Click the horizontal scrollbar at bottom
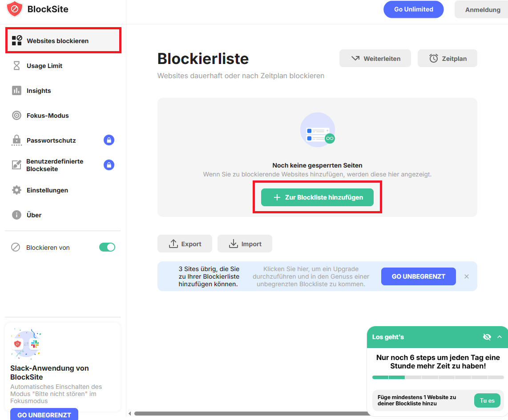The height and width of the screenshot is (420, 508). pyautogui.click(x=249, y=413)
